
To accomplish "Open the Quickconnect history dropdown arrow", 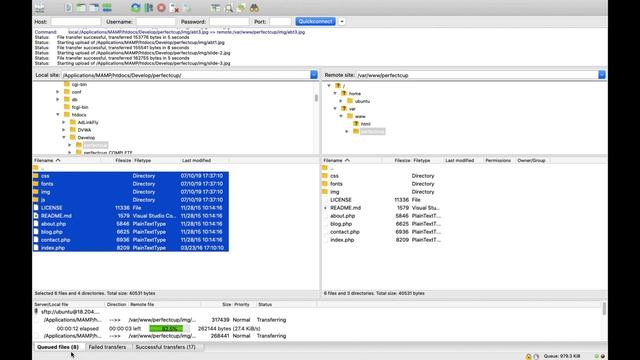I will (342, 21).
